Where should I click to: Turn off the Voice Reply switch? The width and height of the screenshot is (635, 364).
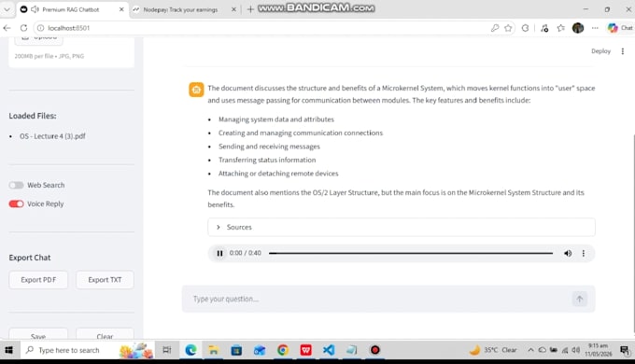[16, 203]
